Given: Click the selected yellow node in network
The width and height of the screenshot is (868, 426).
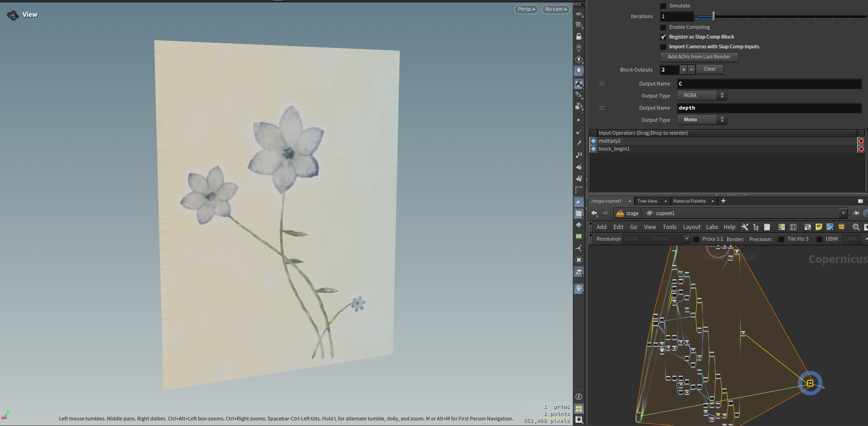Looking at the screenshot, I should 810,383.
